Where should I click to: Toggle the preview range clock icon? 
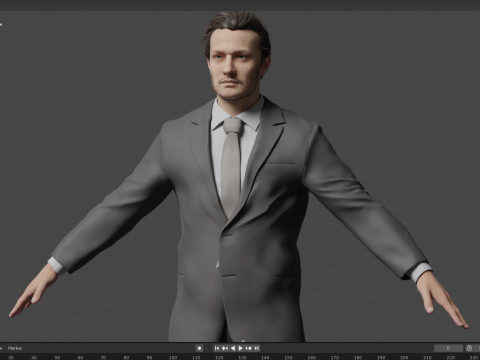(469, 348)
